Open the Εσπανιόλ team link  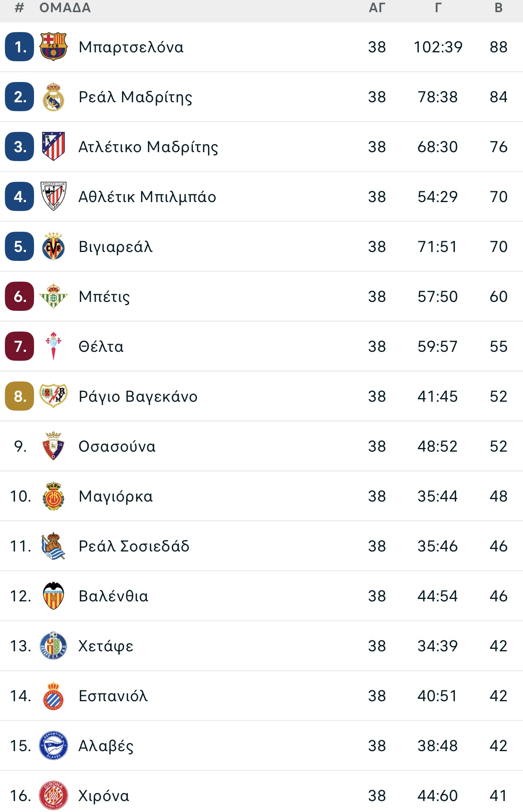(113, 696)
